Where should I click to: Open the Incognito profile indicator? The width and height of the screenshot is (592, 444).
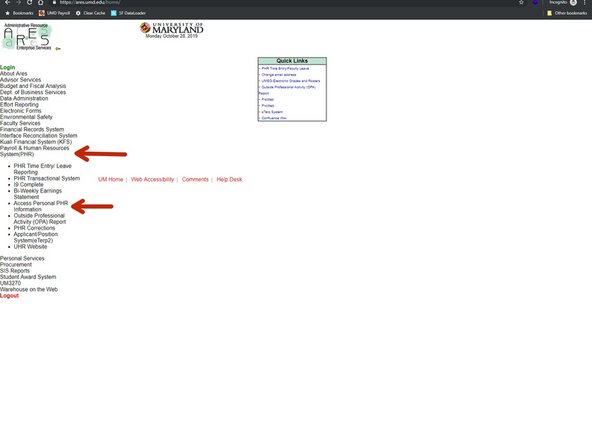(563, 2)
